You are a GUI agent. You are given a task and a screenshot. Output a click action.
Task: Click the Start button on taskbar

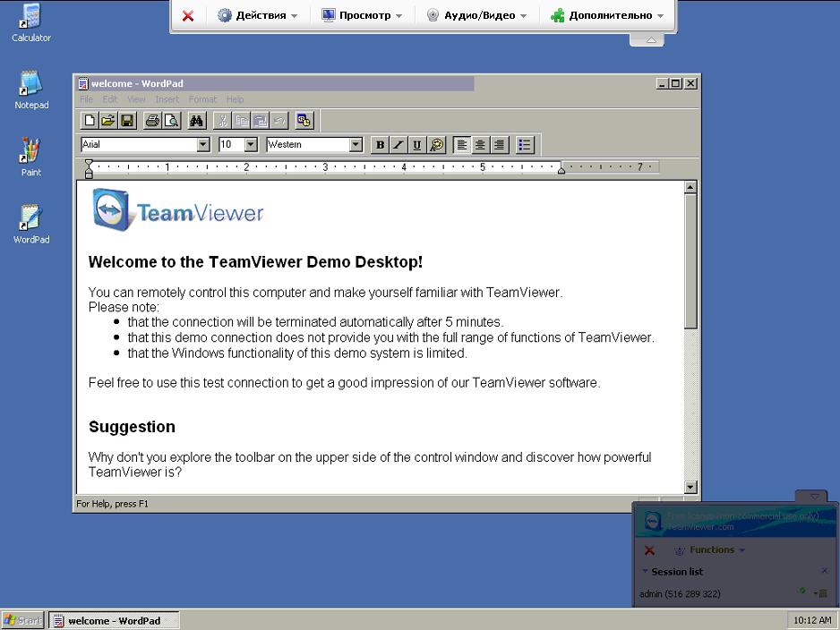(x=23, y=620)
